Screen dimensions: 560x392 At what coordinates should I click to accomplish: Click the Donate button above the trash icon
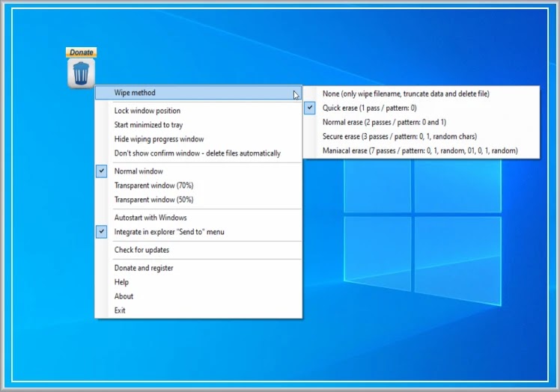coord(81,52)
